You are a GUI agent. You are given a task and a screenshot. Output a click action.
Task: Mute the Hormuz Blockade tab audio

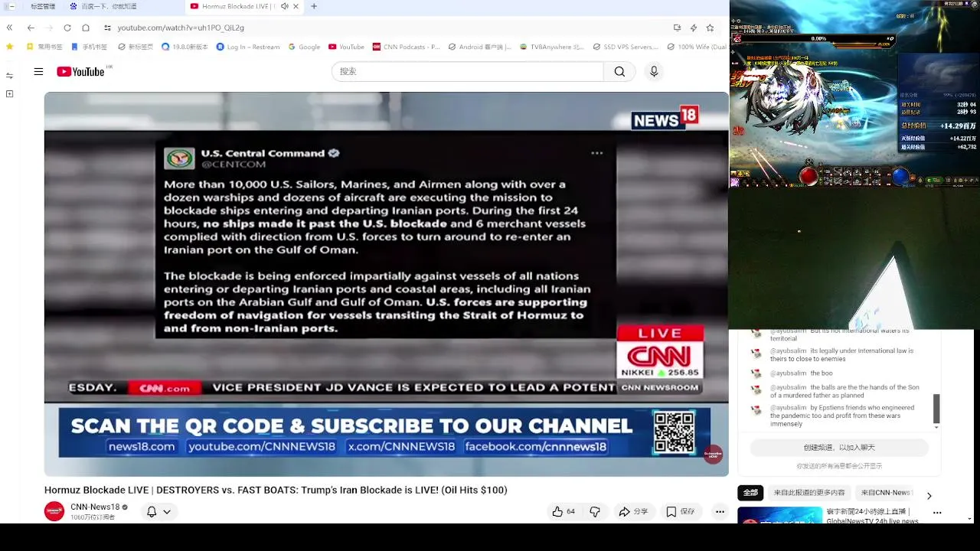point(285,6)
